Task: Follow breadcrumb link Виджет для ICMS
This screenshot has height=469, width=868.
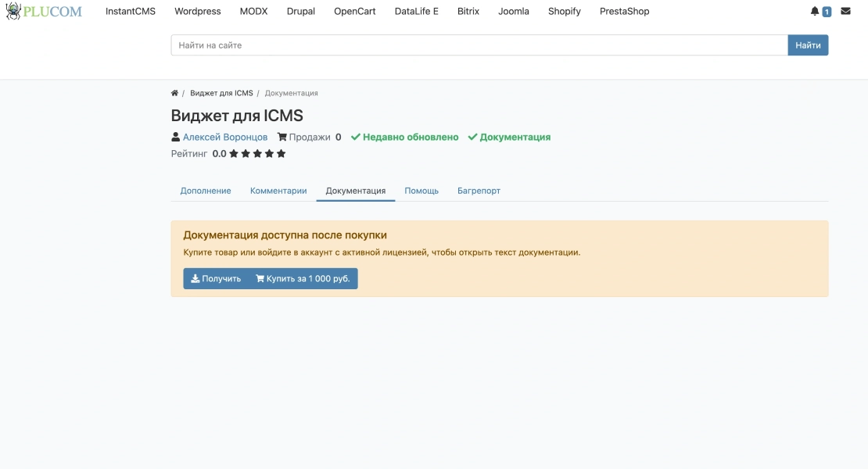Action: (x=221, y=93)
